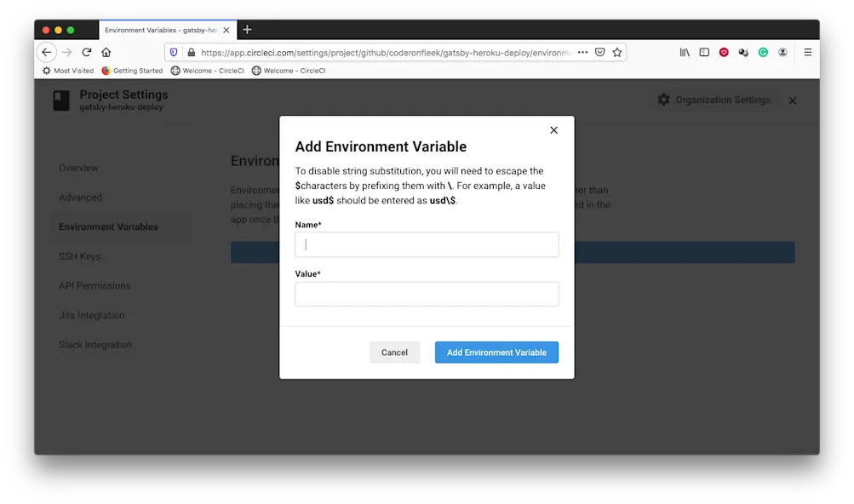Close Project Settings with the X icon
854x504 pixels.
point(793,100)
